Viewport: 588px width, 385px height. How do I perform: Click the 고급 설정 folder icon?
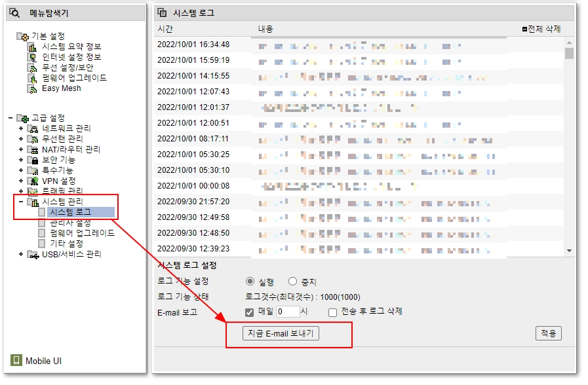(23, 119)
